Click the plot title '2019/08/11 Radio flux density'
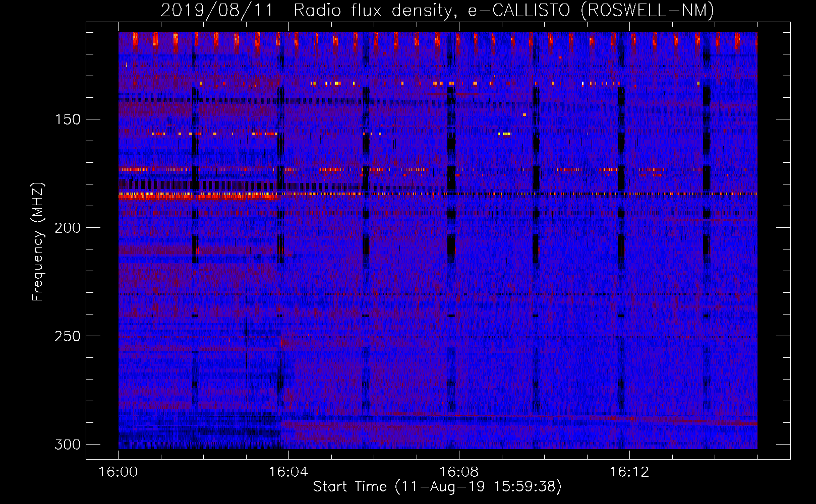Viewport: 816px width, 504px height. [437, 10]
